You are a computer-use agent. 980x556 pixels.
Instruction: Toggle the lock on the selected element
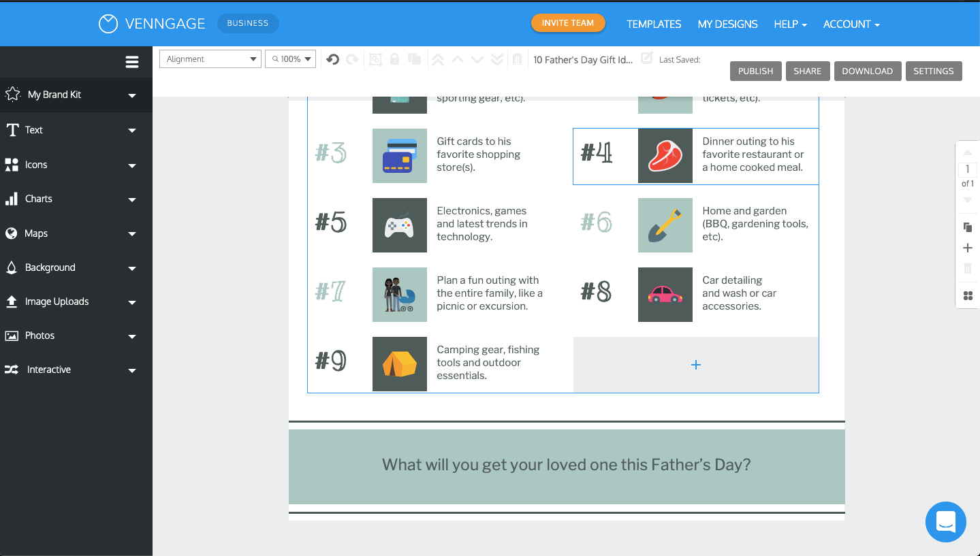tap(394, 60)
